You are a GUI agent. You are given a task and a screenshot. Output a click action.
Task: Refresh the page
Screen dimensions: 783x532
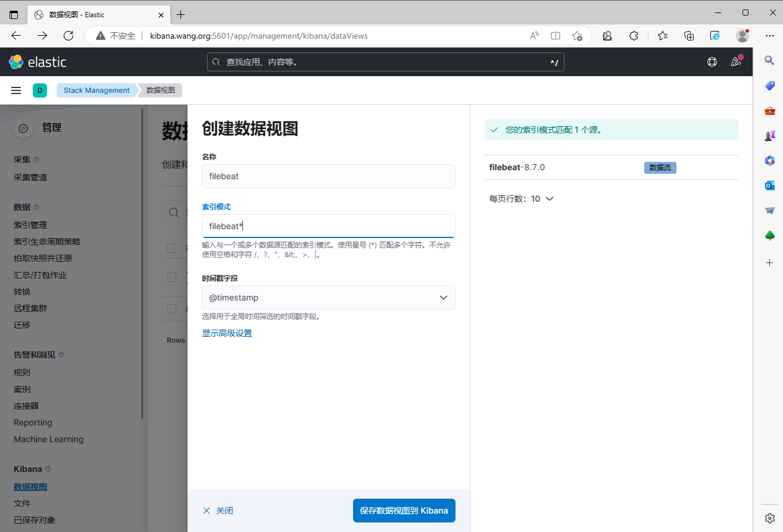[68, 36]
